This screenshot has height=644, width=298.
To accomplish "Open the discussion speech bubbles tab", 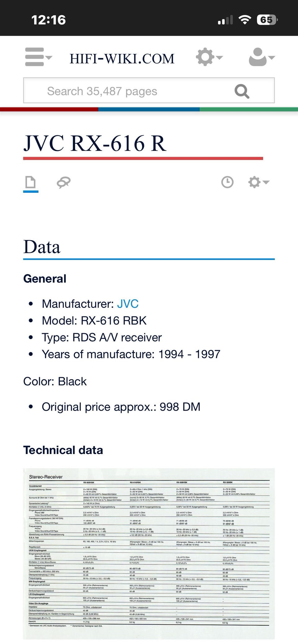I will point(64,183).
